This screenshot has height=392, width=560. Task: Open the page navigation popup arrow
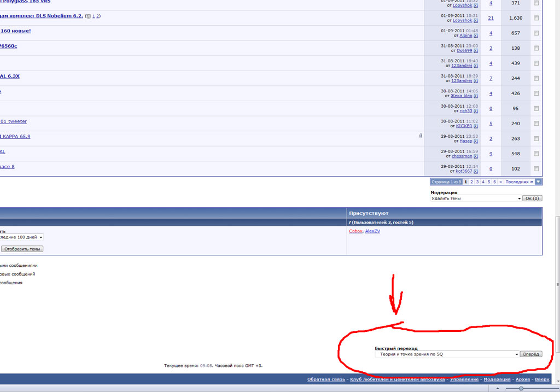click(x=539, y=182)
